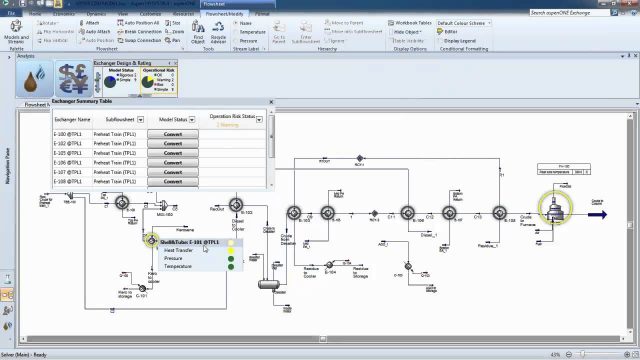The height and width of the screenshot is (360, 640).
Task: Click the Workbook Tables icon
Action: tap(391, 23)
